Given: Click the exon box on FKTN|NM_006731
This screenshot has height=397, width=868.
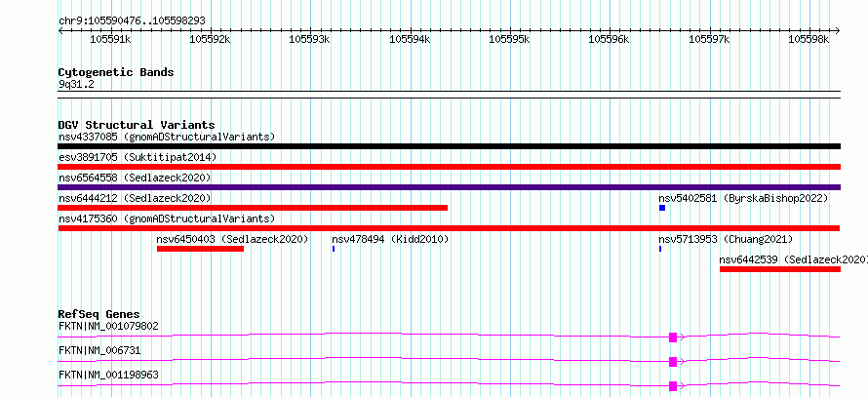Looking at the screenshot, I should pos(673,361).
